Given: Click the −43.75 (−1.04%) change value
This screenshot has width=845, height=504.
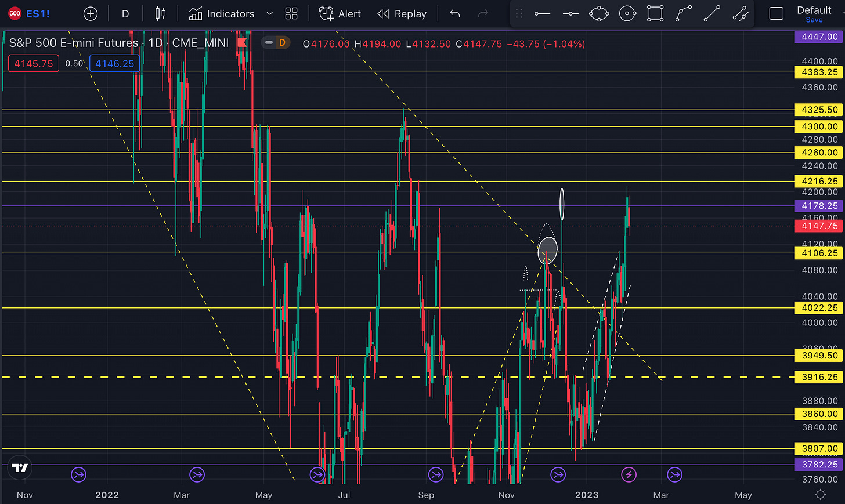Looking at the screenshot, I should pyautogui.click(x=546, y=44).
